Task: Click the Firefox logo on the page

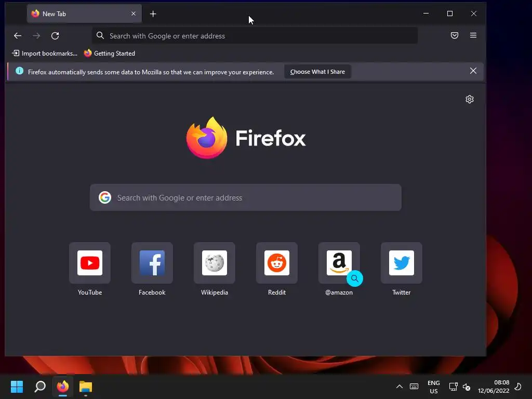Action: 246,138
